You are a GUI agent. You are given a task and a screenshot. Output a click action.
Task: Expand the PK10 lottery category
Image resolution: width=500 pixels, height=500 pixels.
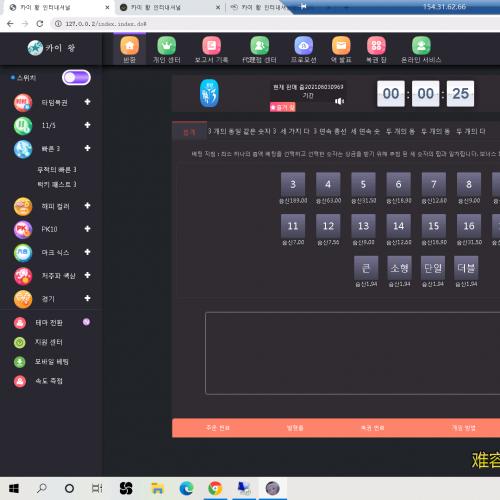(87, 229)
